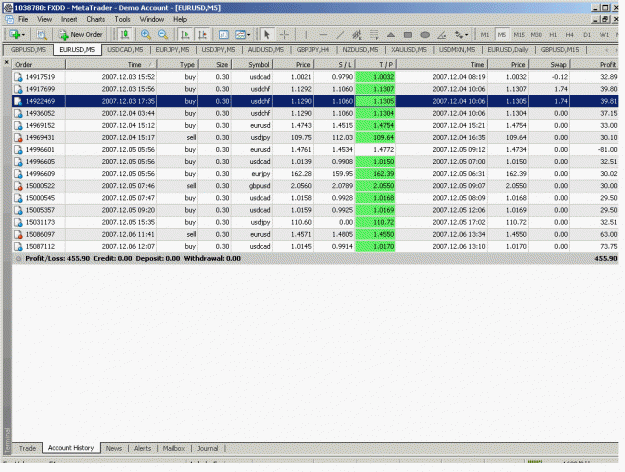Open the templates dropdown icon
Viewport: 625px width, 472px height.
(242, 35)
